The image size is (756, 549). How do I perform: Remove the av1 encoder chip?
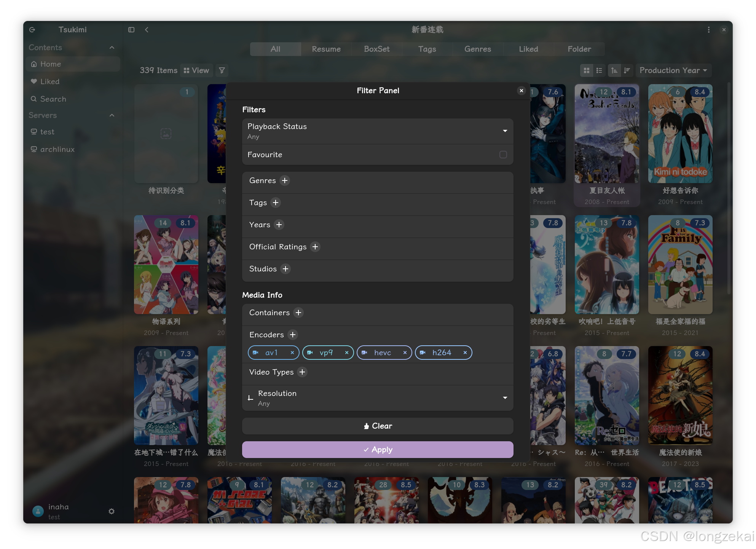point(292,353)
